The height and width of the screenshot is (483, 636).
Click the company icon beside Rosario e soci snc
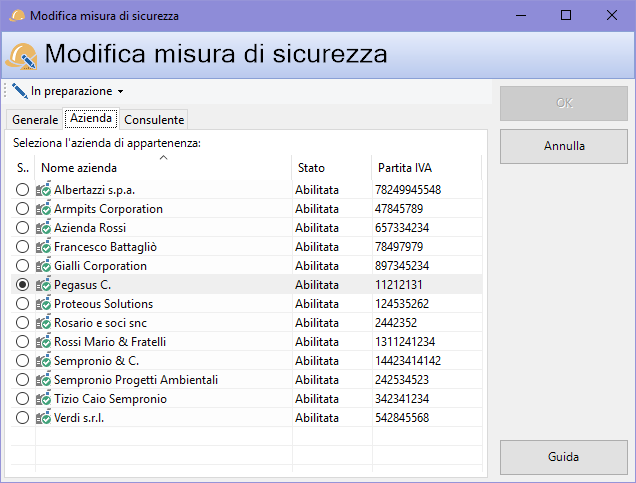click(x=43, y=323)
